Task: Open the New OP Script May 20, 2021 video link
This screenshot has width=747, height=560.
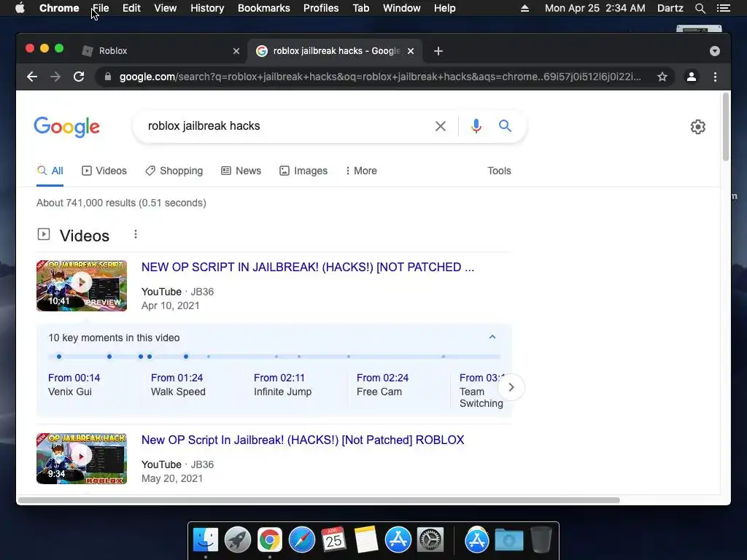Action: click(303, 440)
